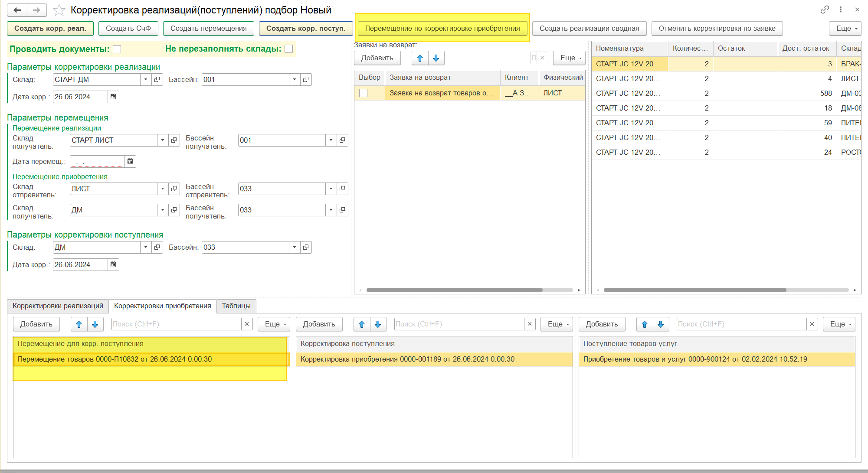Toggle Не перезаполнять склады checkbox

[289, 49]
